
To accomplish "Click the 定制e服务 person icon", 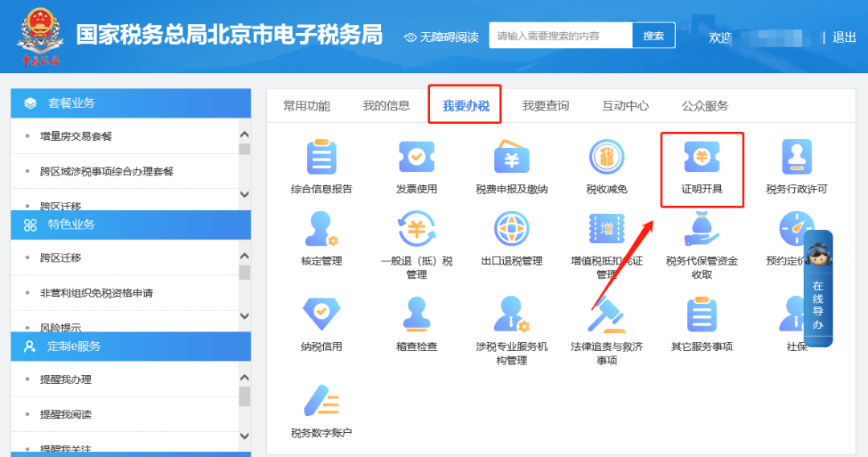I will 30,347.
